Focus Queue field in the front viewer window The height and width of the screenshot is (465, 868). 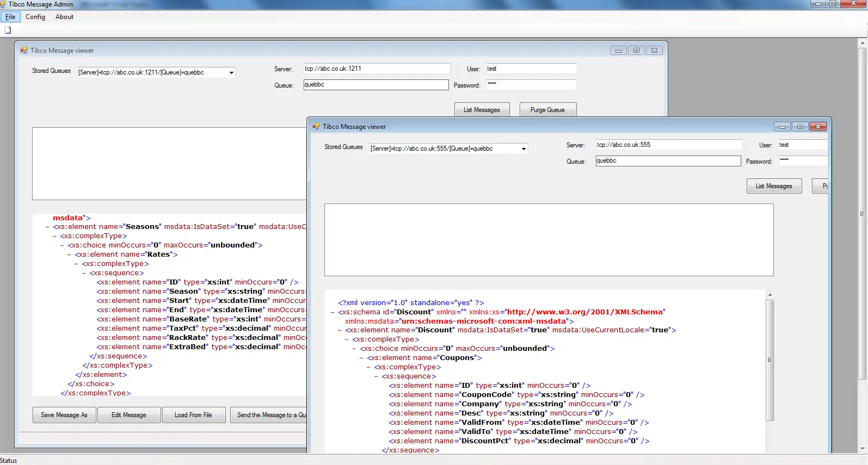[668, 161]
